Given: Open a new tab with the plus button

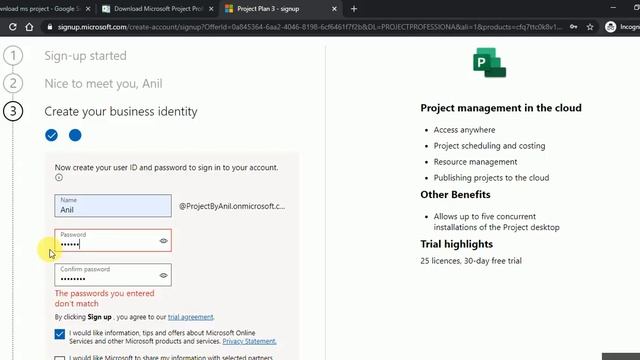Looking at the screenshot, I should (354, 9).
